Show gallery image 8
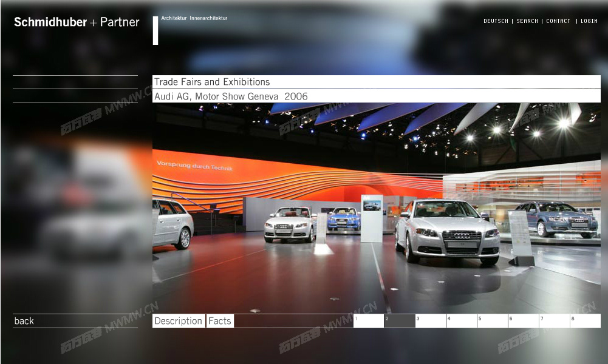The image size is (608, 364). click(586, 321)
